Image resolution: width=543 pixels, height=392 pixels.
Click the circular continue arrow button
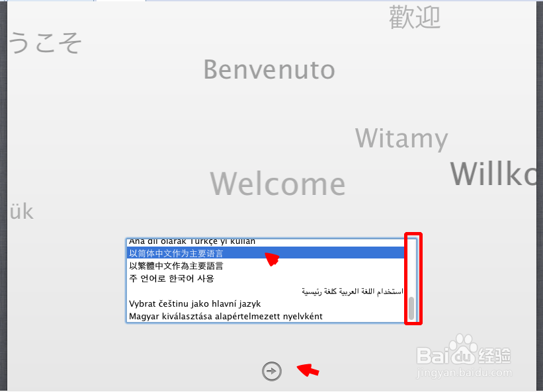click(272, 372)
